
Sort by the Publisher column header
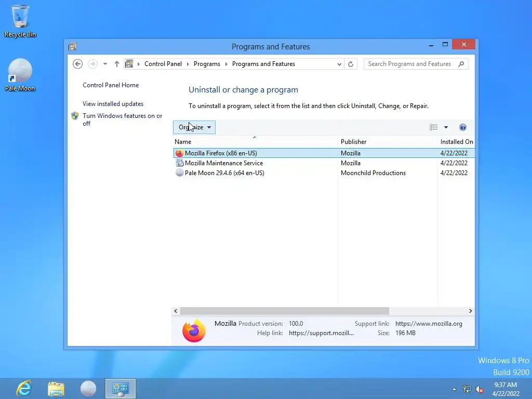point(387,142)
